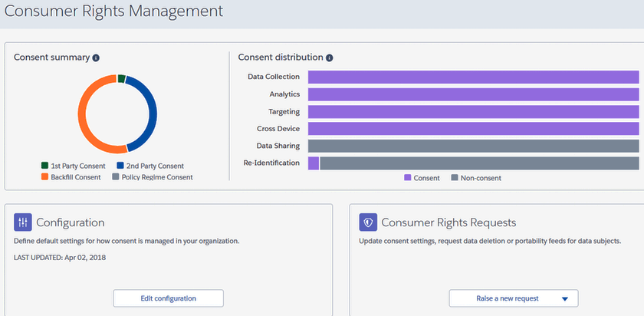Screen dimensions: 644x316
Task: Click the Consent distribution info icon
Action: click(x=329, y=58)
